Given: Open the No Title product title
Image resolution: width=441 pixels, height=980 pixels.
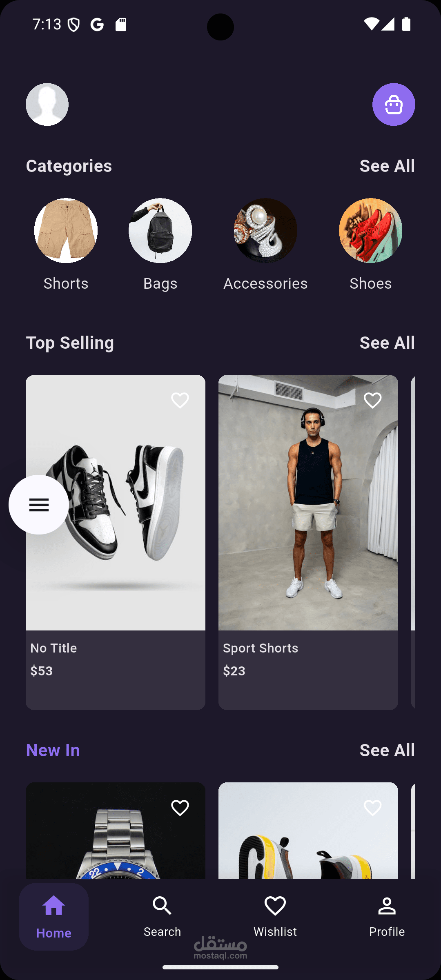Looking at the screenshot, I should [53, 648].
